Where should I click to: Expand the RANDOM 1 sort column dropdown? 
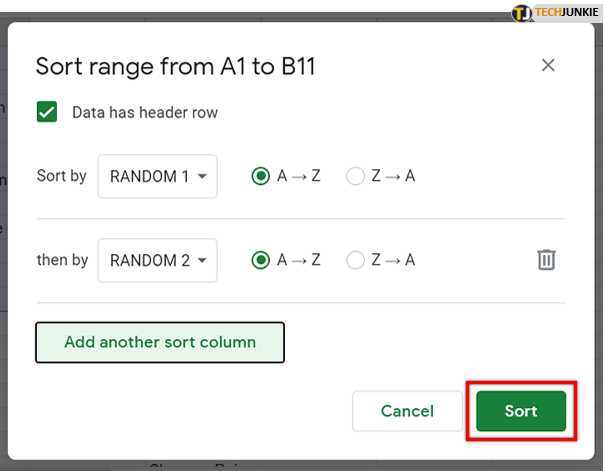(x=158, y=176)
